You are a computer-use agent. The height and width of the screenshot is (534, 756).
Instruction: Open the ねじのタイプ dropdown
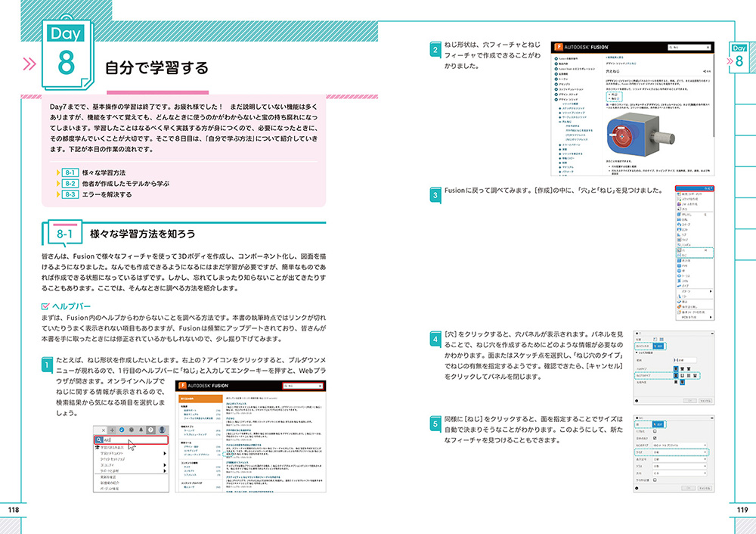(x=680, y=446)
